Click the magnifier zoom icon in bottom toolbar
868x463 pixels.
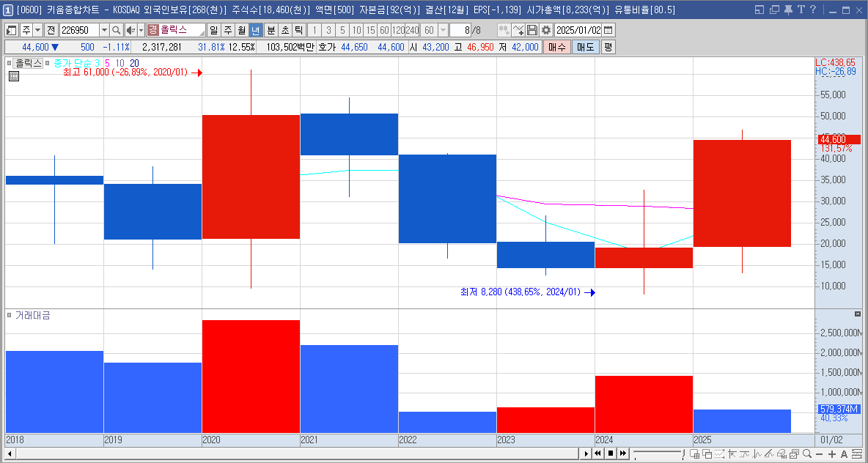807,453
